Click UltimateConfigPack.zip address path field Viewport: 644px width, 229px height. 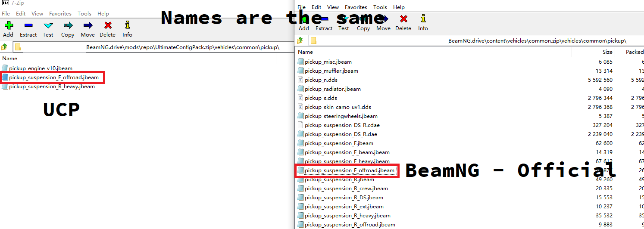(x=153, y=47)
